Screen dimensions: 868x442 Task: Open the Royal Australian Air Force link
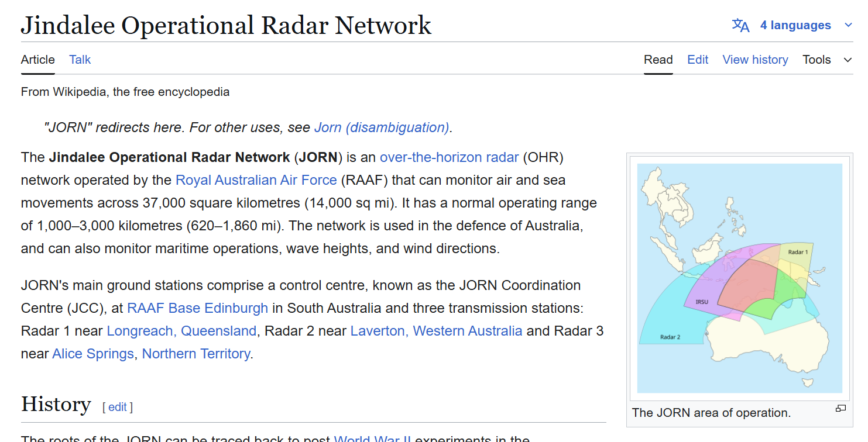pos(256,180)
